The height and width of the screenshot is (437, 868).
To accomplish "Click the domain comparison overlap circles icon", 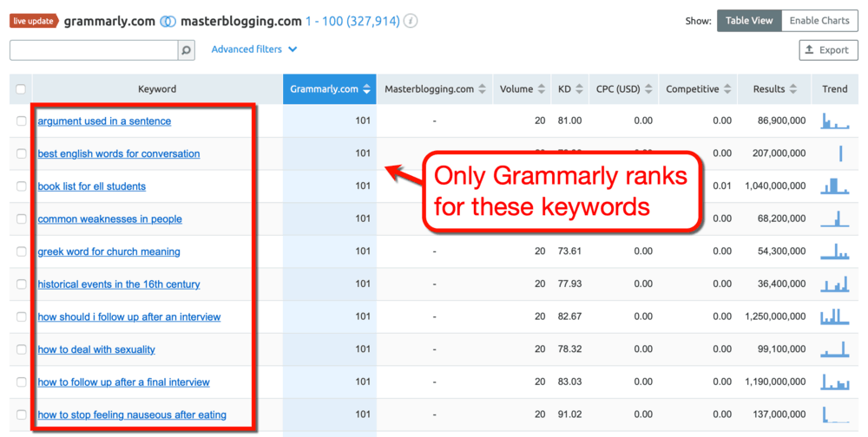I will pyautogui.click(x=168, y=22).
